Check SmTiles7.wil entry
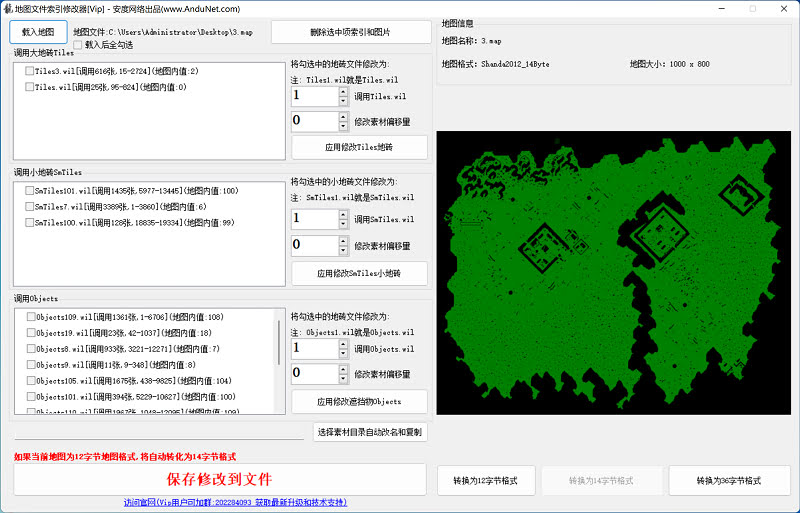This screenshot has width=800, height=513. (x=30, y=206)
